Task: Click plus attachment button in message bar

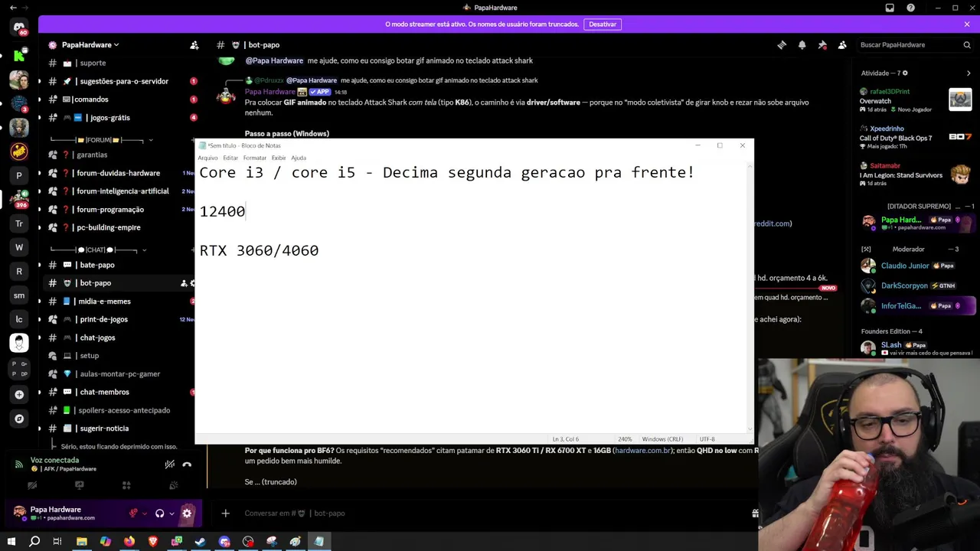Action: 225,514
